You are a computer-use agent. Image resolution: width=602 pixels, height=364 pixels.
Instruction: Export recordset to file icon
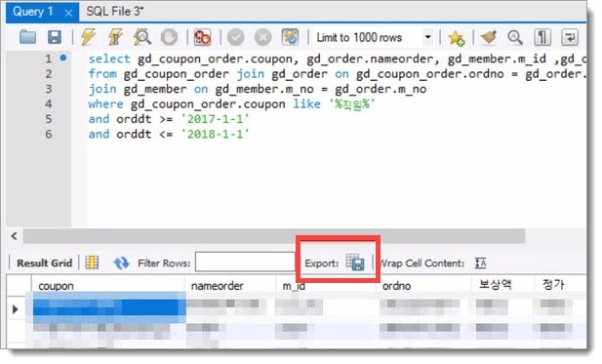tap(355, 263)
